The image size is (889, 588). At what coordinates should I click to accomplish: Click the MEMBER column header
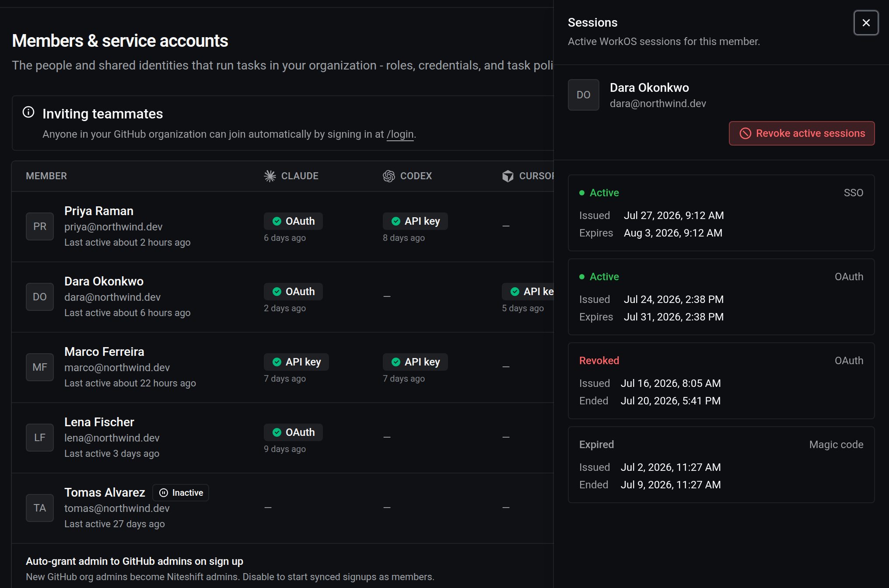coord(46,176)
